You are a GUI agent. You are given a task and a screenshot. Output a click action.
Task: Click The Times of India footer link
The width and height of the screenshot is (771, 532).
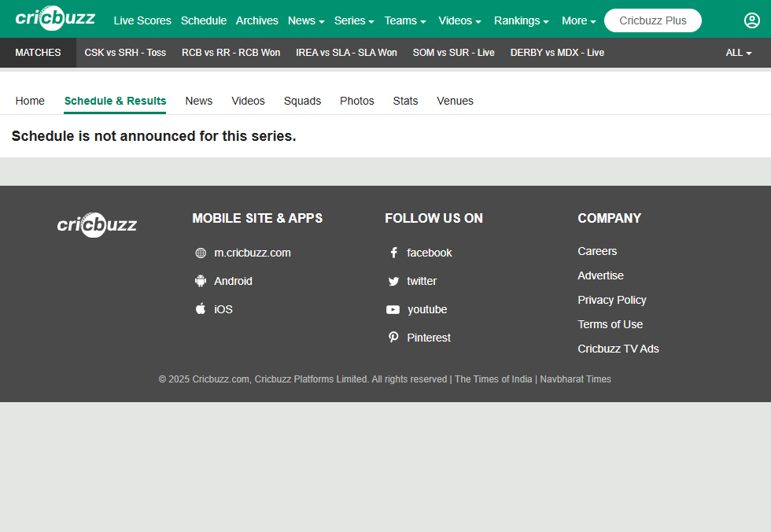(493, 379)
